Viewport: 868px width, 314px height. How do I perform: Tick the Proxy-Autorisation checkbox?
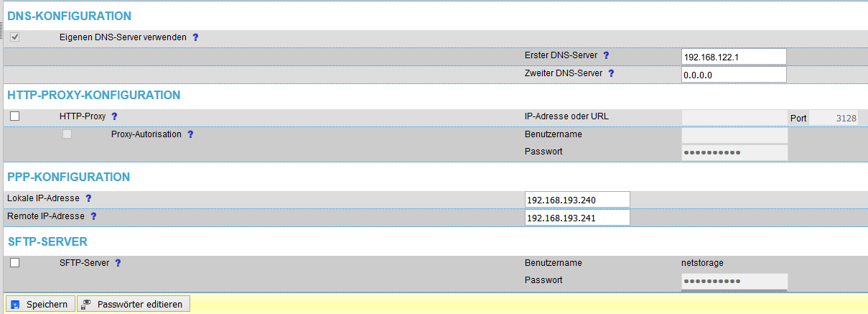[x=67, y=134]
